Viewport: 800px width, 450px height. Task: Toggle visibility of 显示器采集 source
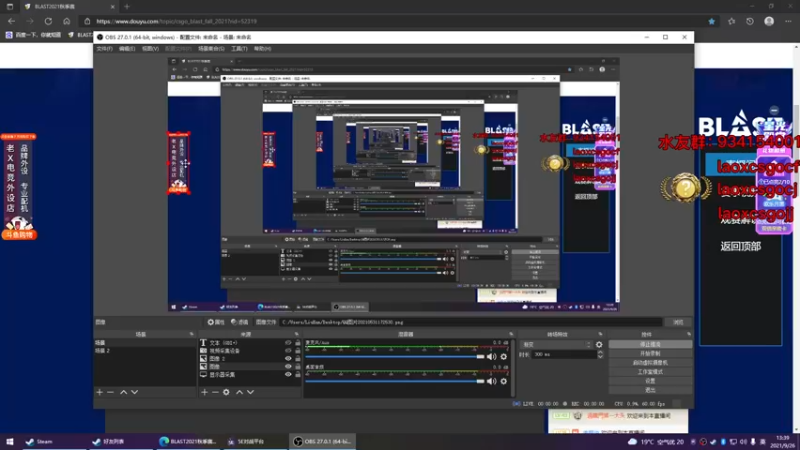click(x=288, y=374)
